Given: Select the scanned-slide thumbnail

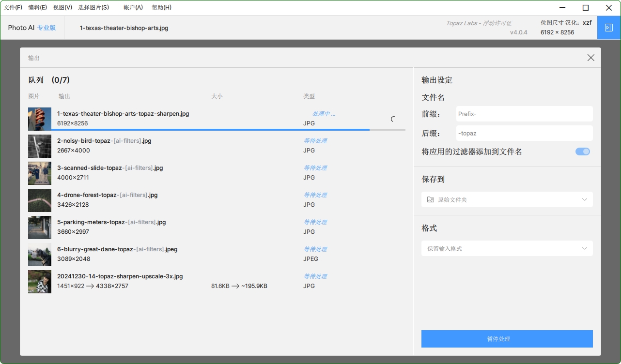Looking at the screenshot, I should 40,173.
